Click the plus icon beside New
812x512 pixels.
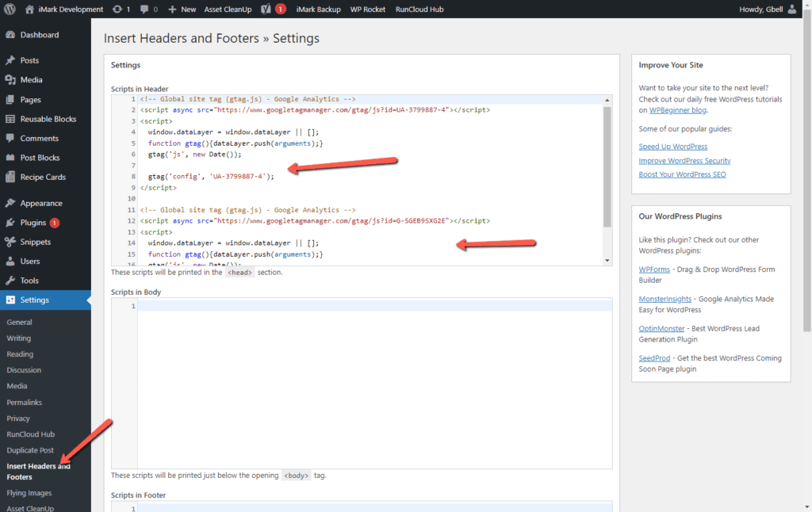[x=172, y=10]
